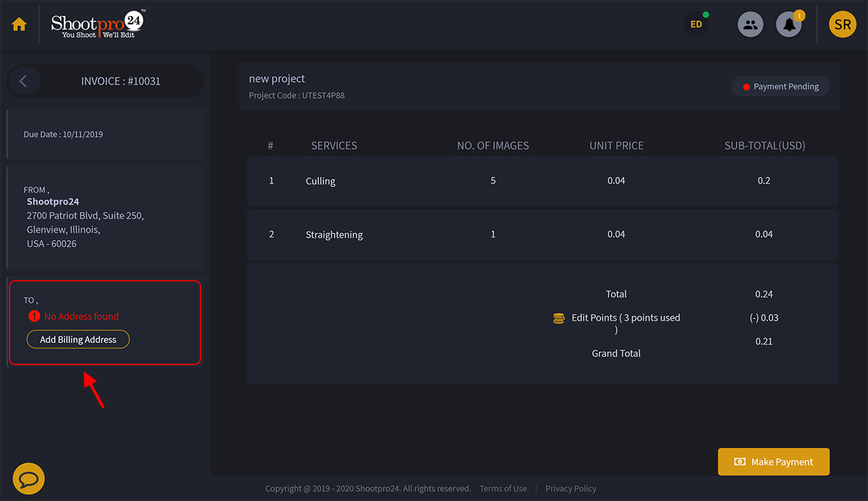
Task: Click the red warning icon beside No Address found
Action: (x=33, y=316)
